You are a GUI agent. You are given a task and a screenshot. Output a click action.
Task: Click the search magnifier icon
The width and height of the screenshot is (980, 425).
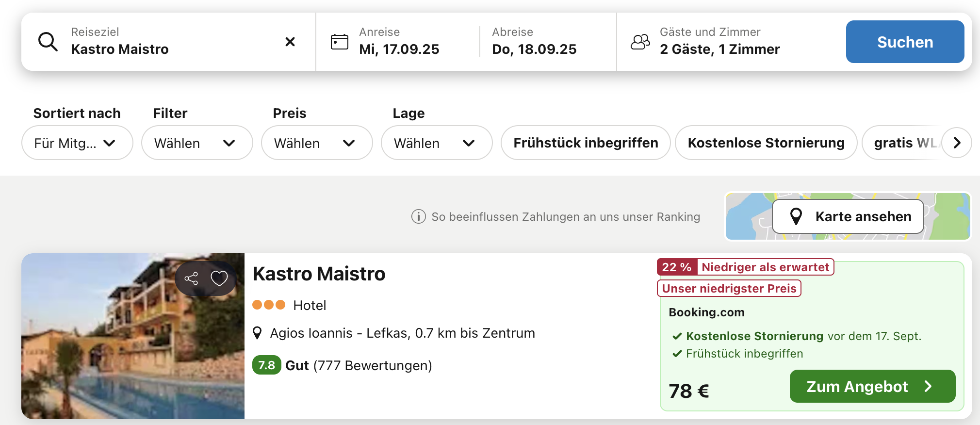click(x=48, y=42)
